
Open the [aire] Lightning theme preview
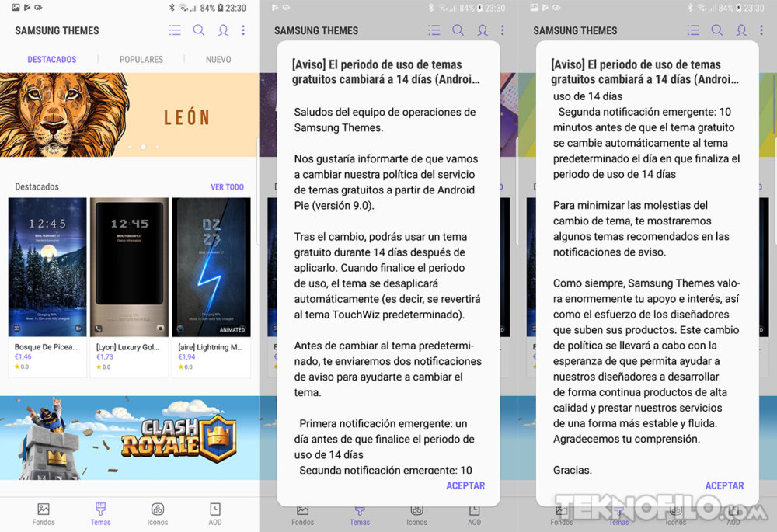pyautogui.click(x=211, y=267)
